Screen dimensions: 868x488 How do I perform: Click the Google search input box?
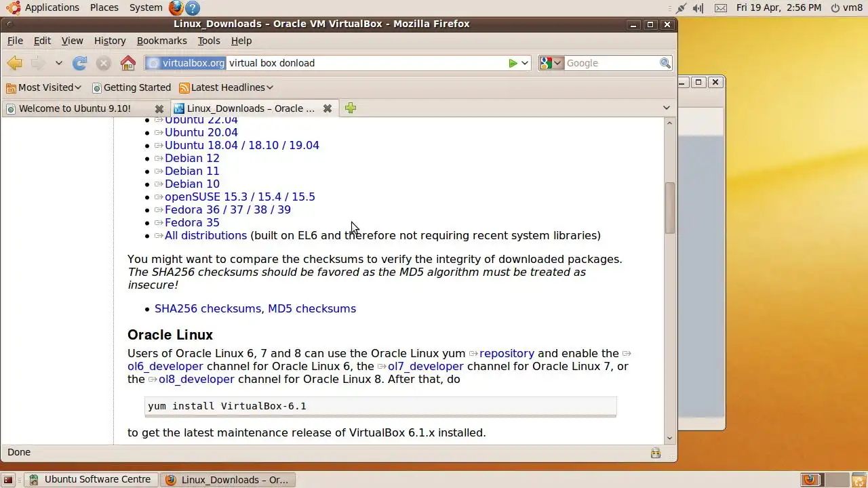pyautogui.click(x=612, y=63)
